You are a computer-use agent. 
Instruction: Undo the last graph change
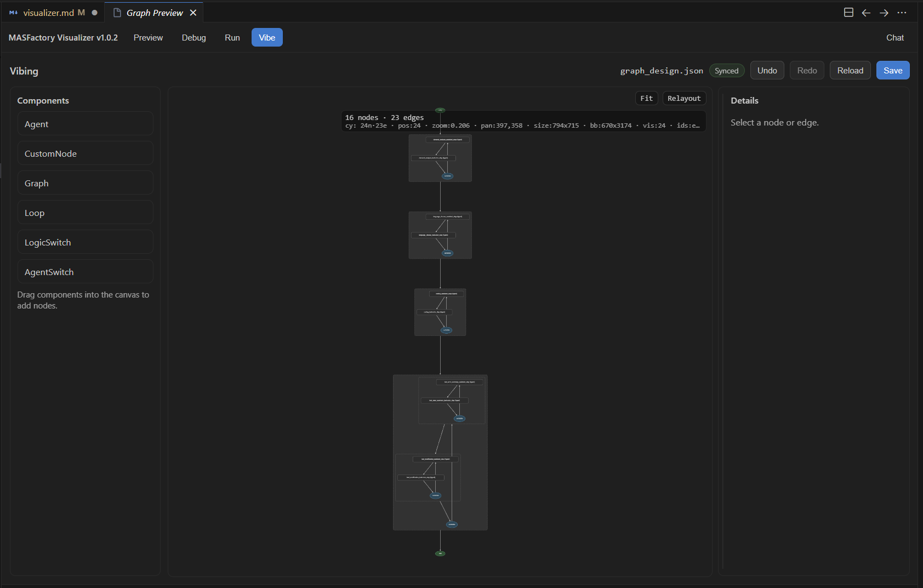tap(767, 71)
